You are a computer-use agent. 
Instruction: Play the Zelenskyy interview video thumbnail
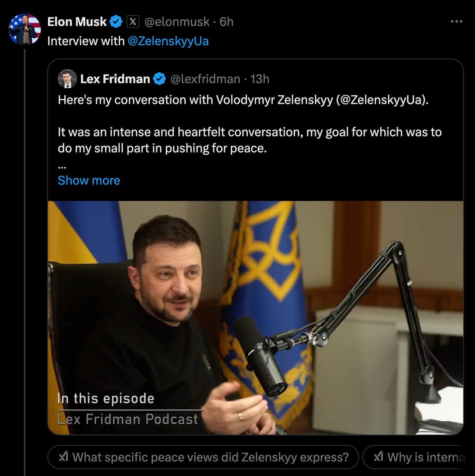coord(255,318)
